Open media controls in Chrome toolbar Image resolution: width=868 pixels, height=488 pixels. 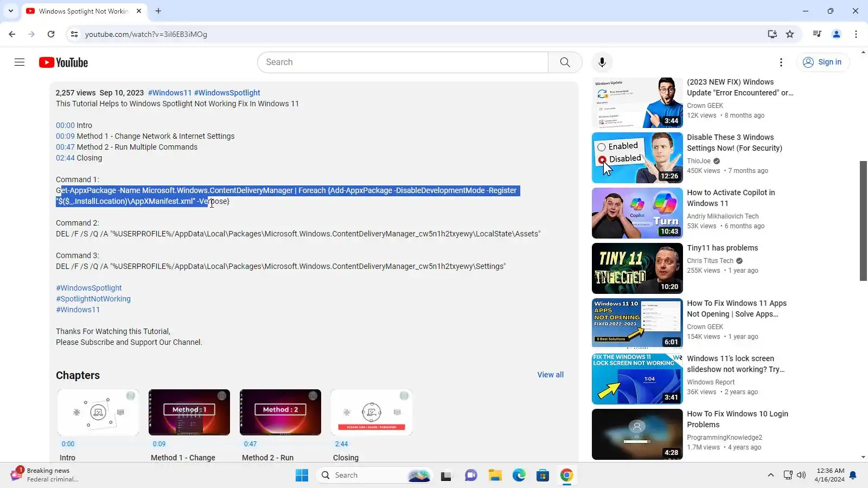(817, 34)
